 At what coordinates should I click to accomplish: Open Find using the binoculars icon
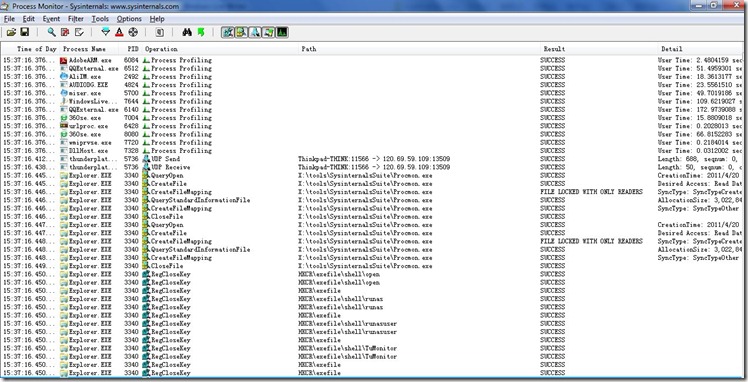(x=187, y=32)
